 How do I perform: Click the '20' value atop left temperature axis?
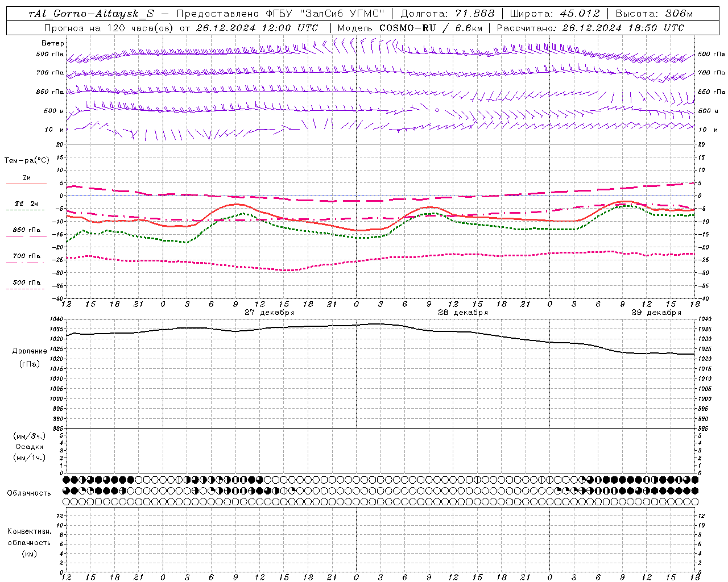(x=59, y=145)
